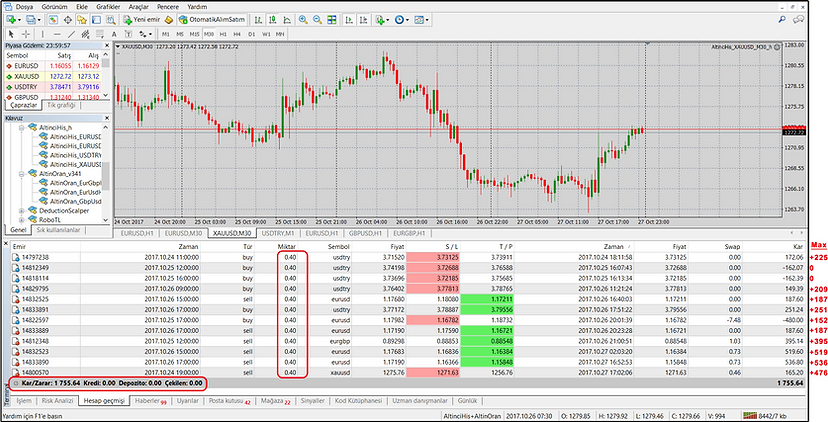Switch to the Risk Analizi tab
Screen dimensions: 828x422
point(58,401)
